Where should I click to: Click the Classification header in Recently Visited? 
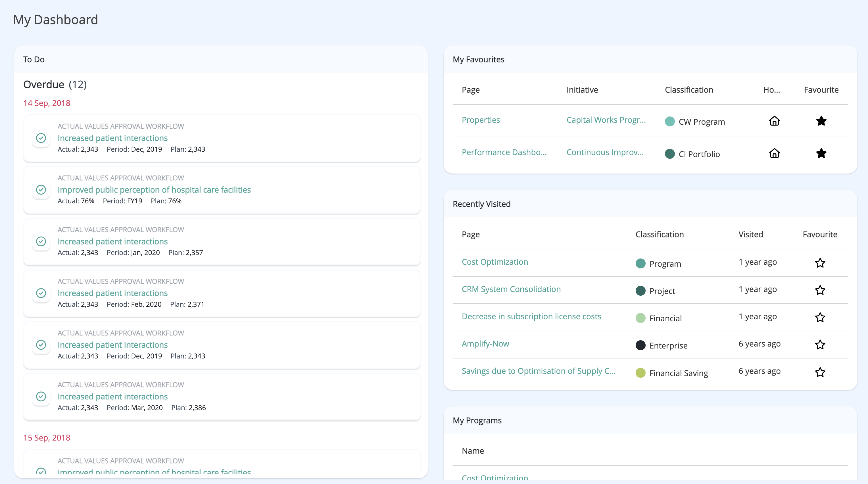(x=660, y=235)
